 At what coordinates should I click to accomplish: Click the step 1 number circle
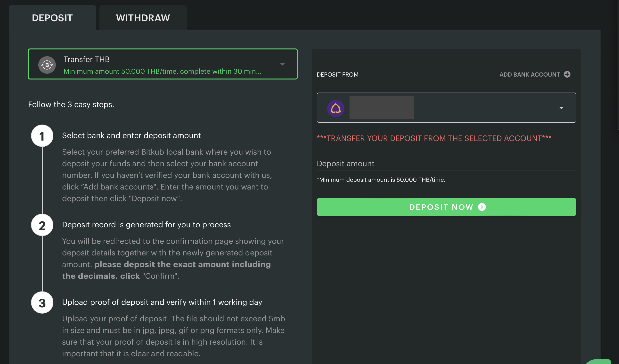click(x=42, y=136)
